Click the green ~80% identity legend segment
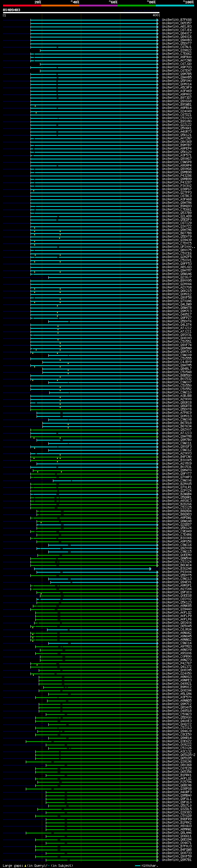This screenshot has height=868, width=197. (137, 6)
